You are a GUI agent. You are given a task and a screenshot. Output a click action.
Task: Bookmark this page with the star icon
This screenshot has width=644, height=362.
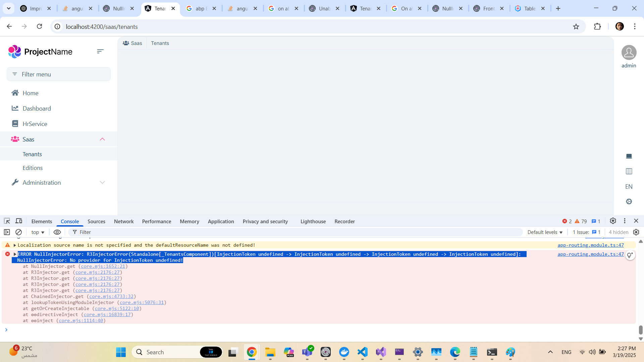click(576, 26)
